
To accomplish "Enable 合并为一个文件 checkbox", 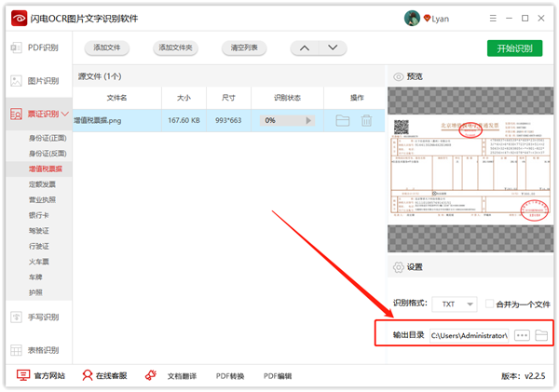I will tap(490, 304).
